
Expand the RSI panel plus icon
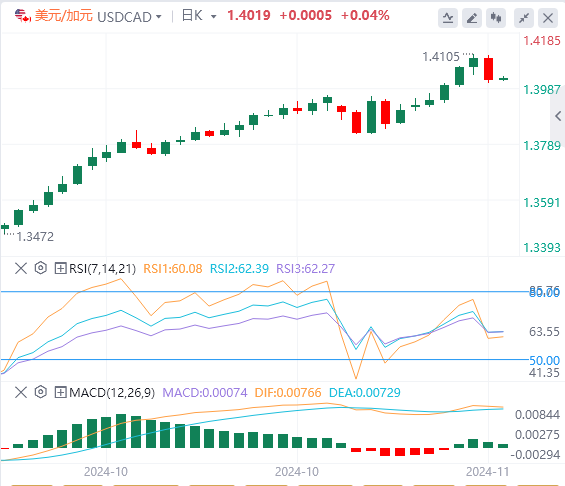60,268
